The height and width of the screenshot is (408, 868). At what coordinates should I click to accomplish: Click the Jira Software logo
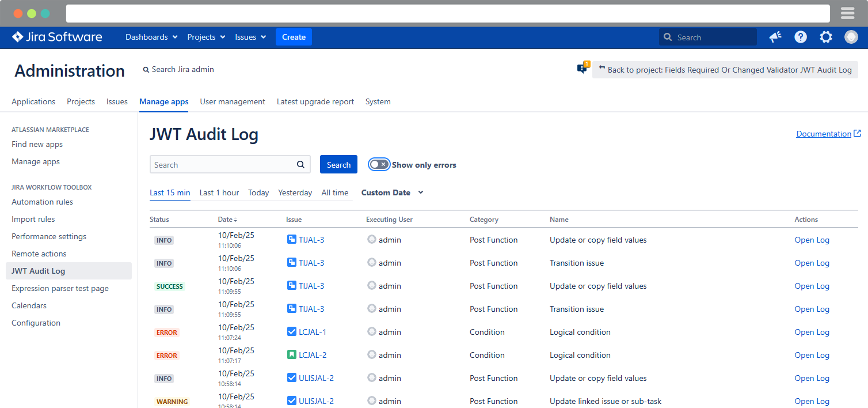(x=57, y=37)
